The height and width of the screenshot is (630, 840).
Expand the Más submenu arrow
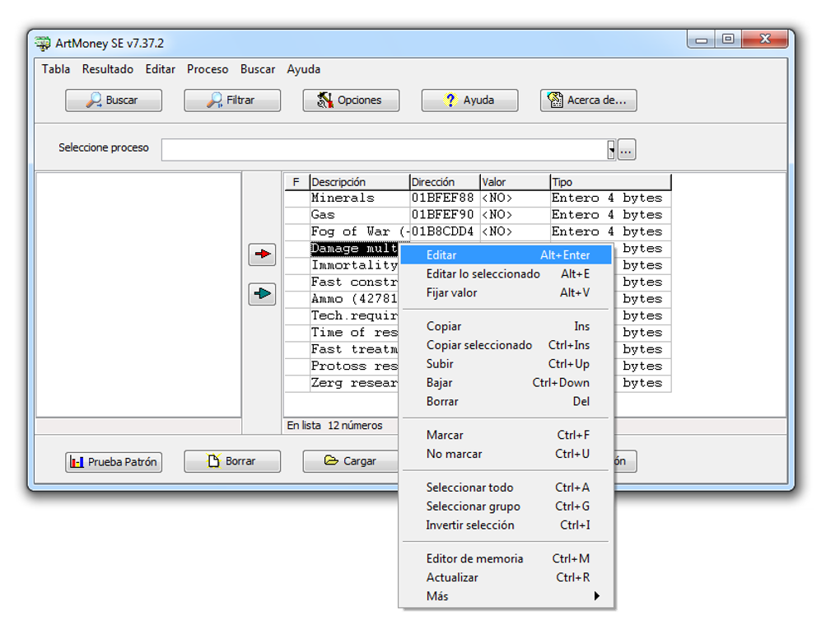597,596
